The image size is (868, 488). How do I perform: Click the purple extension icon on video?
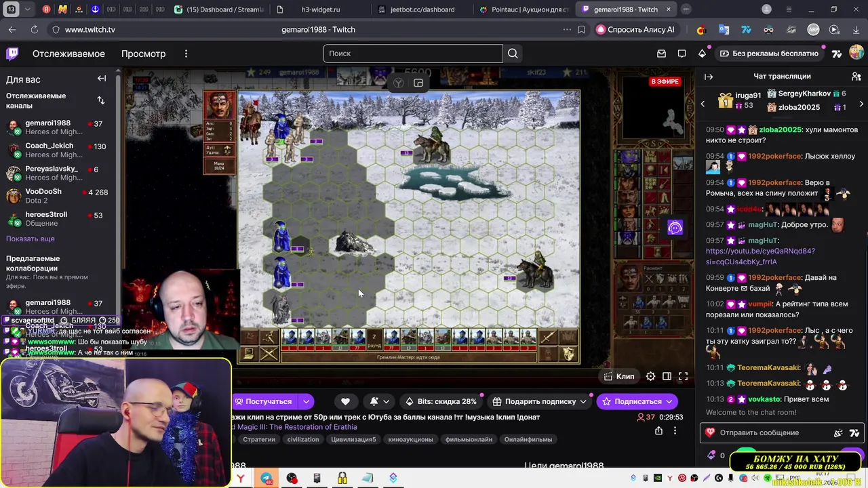675,228
